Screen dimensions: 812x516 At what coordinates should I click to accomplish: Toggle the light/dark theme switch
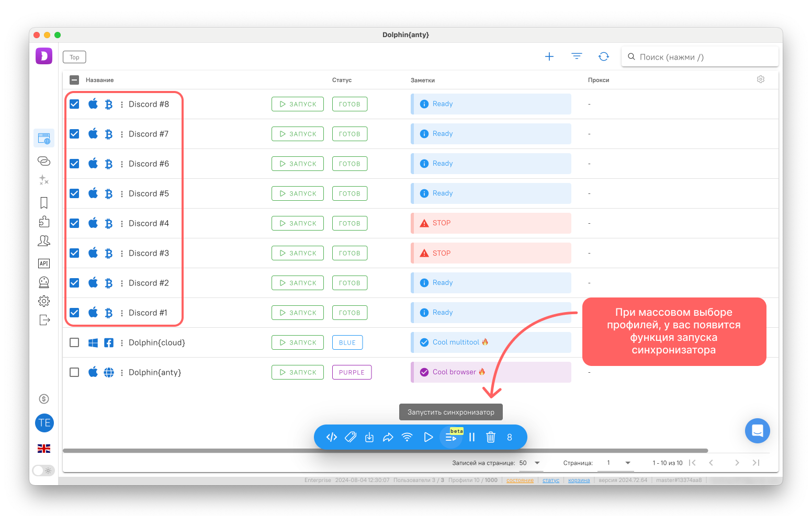coord(43,471)
